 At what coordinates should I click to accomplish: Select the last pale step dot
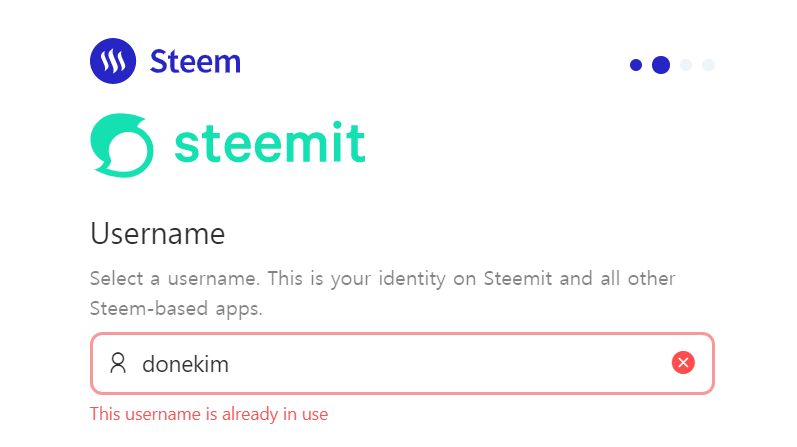click(x=709, y=65)
